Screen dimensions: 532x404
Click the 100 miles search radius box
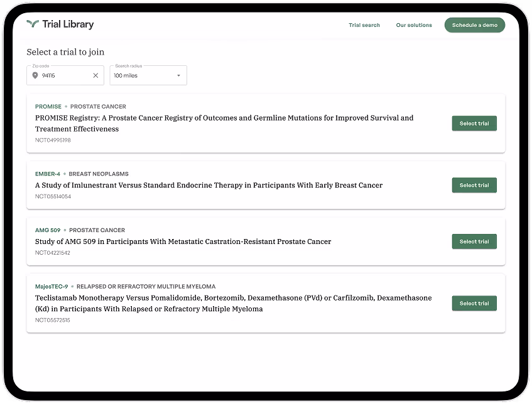(143, 75)
